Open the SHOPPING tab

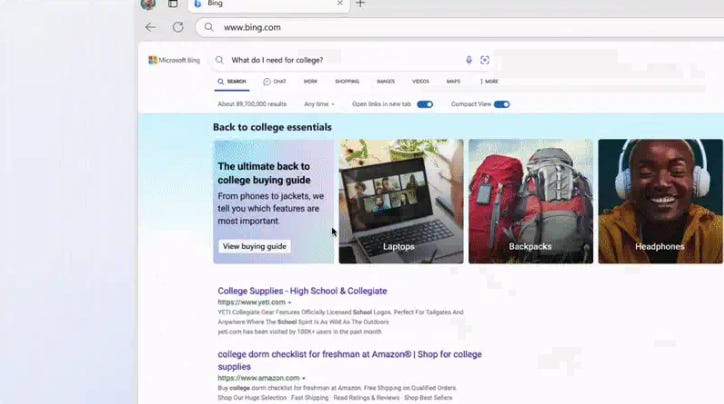pyautogui.click(x=347, y=82)
